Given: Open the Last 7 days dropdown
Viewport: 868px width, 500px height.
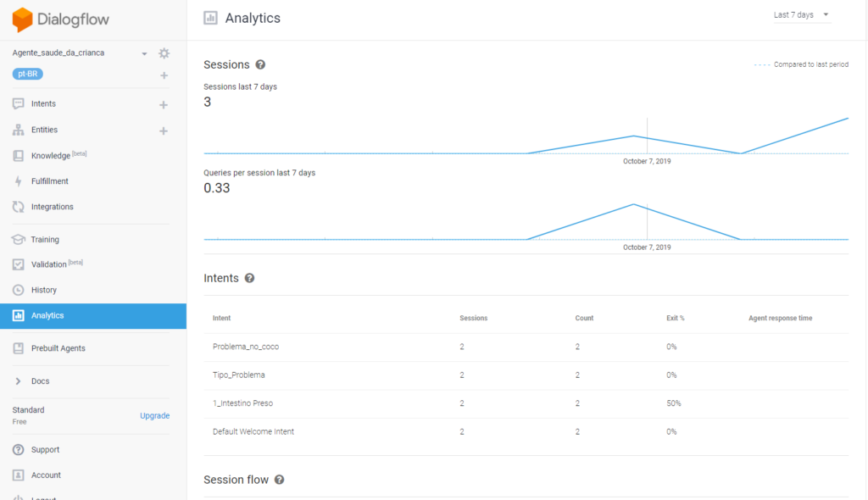Looking at the screenshot, I should tap(801, 15).
